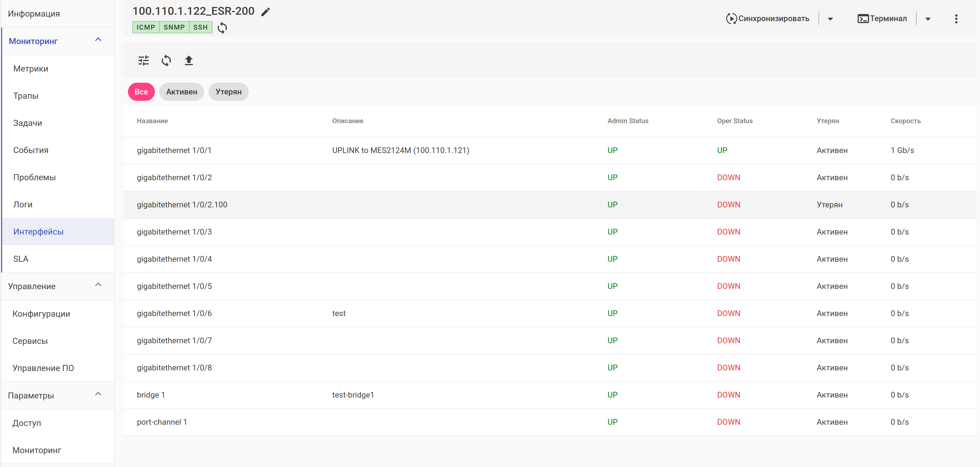
Task: Expand dropdown arrow next to Терминал
Action: click(928, 19)
